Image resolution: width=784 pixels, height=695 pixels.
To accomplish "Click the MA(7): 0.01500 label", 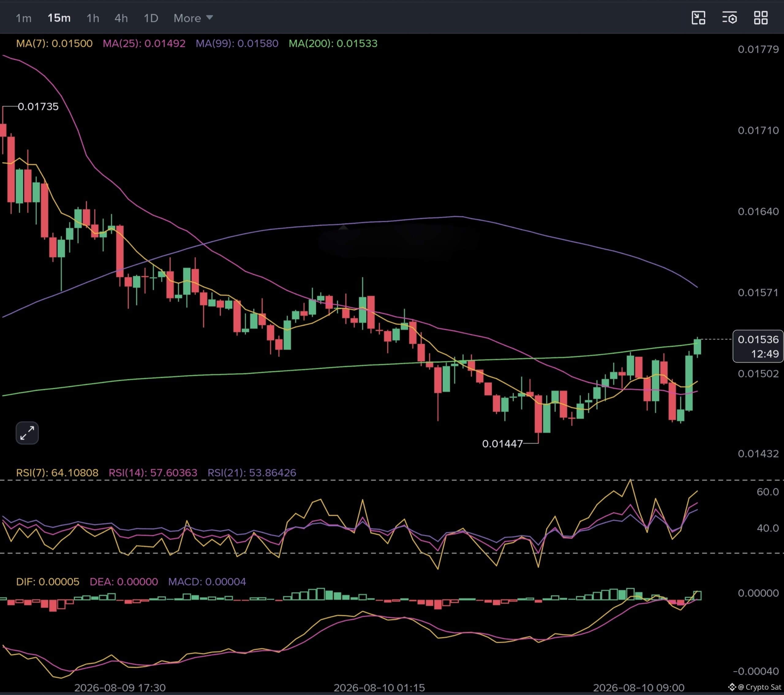I will click(54, 43).
